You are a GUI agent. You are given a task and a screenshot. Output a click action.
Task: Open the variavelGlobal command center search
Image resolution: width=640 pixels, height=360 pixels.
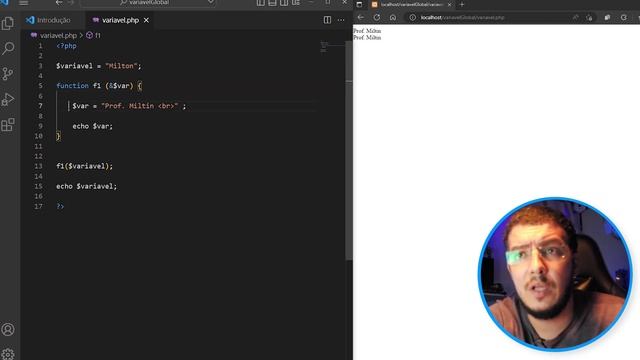pyautogui.click(x=148, y=3)
